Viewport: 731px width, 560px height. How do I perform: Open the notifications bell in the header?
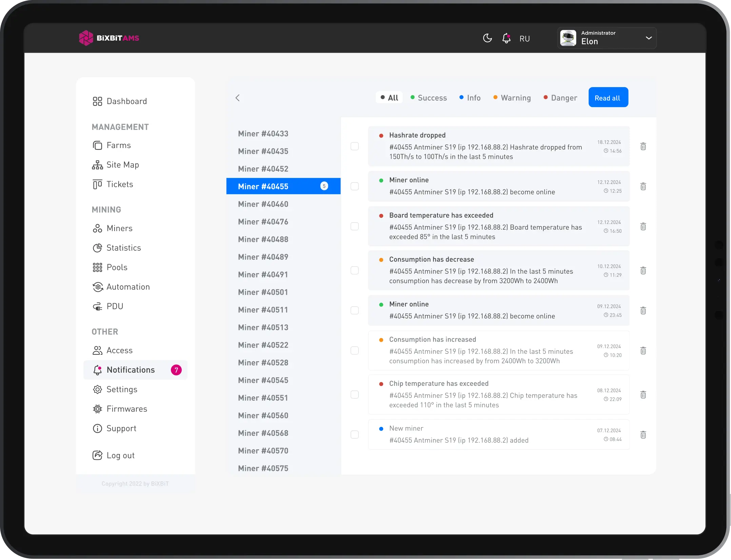pos(506,38)
